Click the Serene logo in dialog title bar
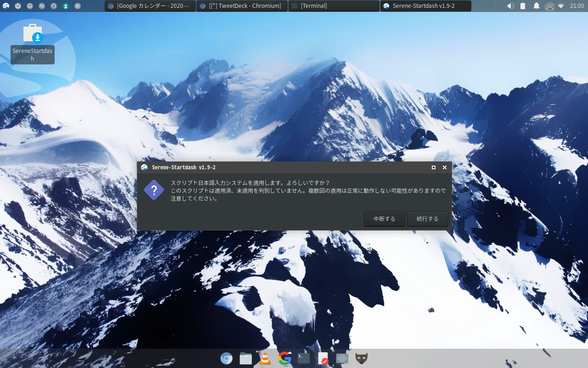This screenshot has width=588, height=368. (x=144, y=167)
